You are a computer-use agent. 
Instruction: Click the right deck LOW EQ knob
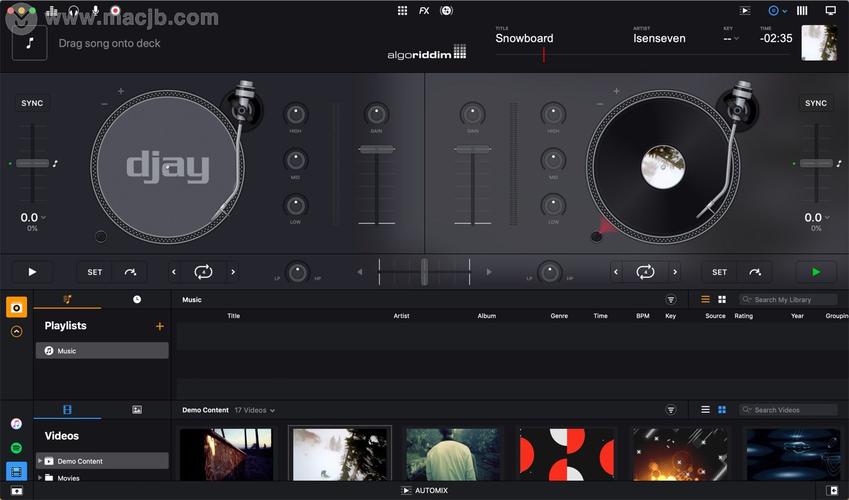553,206
